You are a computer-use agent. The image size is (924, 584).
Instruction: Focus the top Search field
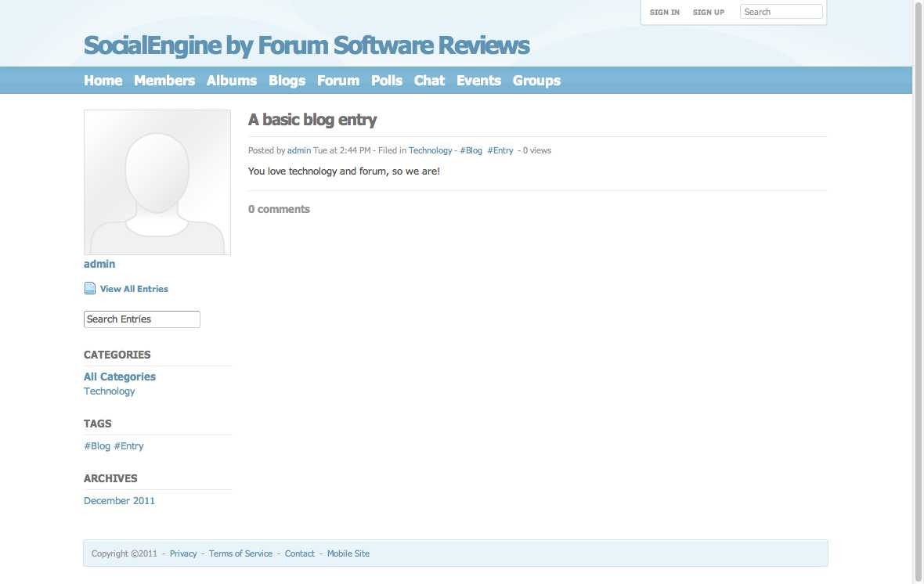tap(781, 12)
